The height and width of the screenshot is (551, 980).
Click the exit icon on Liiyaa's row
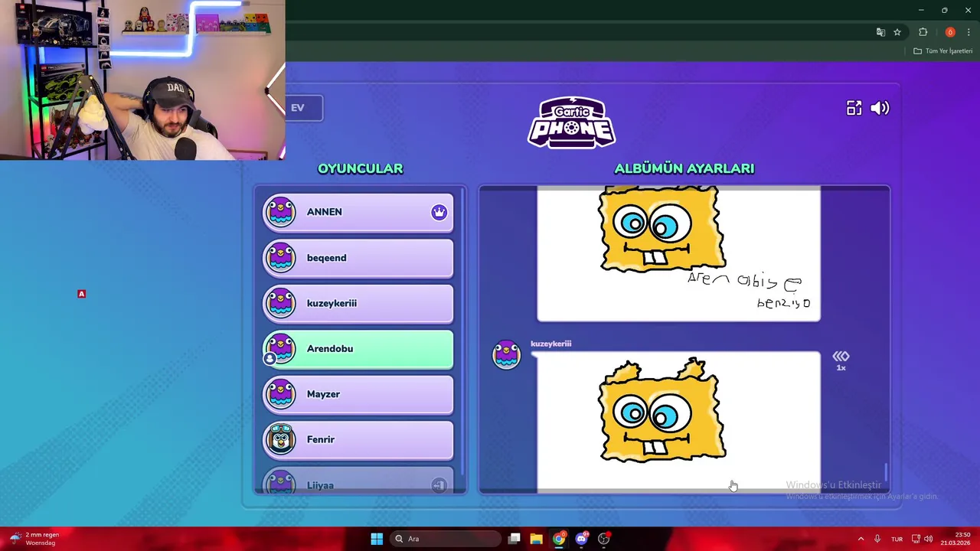(x=439, y=485)
